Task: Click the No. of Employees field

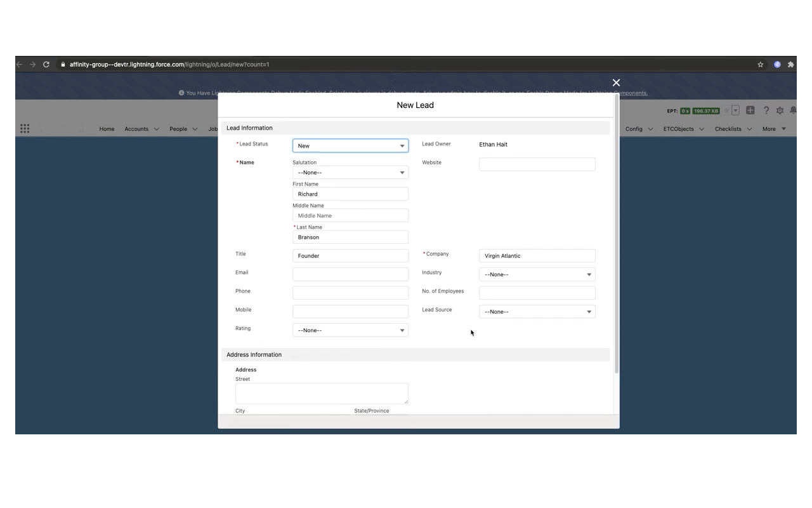Action: pos(537,293)
